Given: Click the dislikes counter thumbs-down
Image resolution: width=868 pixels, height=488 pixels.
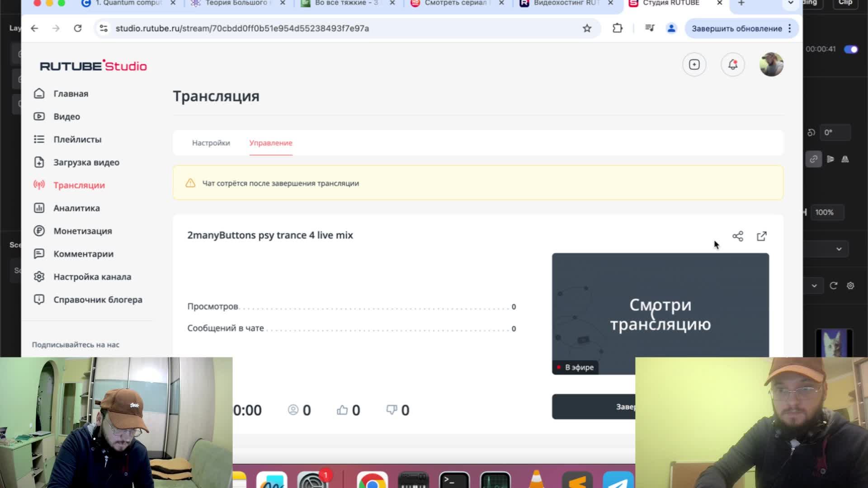Looking at the screenshot, I should coord(397,410).
